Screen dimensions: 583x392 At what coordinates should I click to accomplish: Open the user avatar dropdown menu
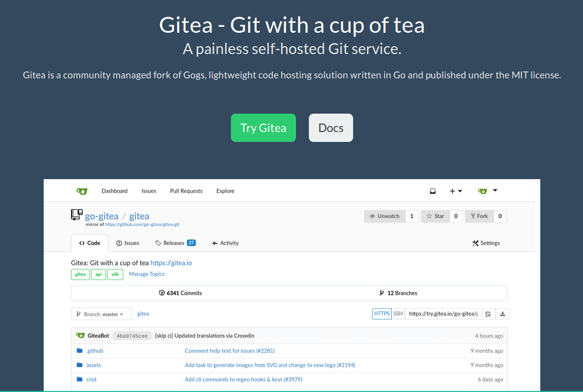(488, 191)
